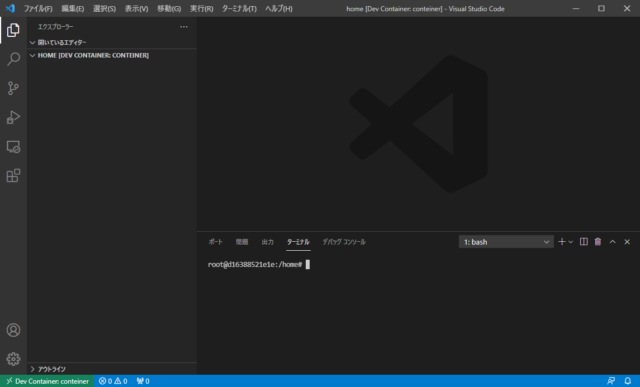
Task: Split the terminal panel
Action: pos(584,242)
